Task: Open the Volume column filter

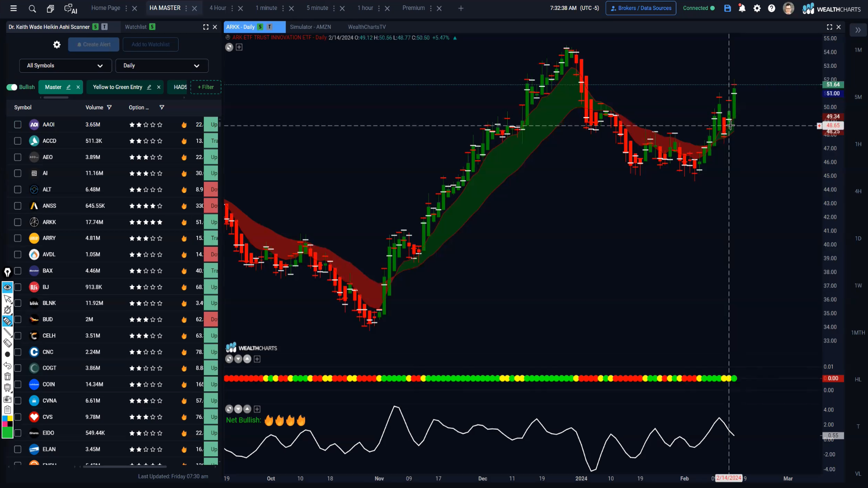Action: click(x=109, y=108)
